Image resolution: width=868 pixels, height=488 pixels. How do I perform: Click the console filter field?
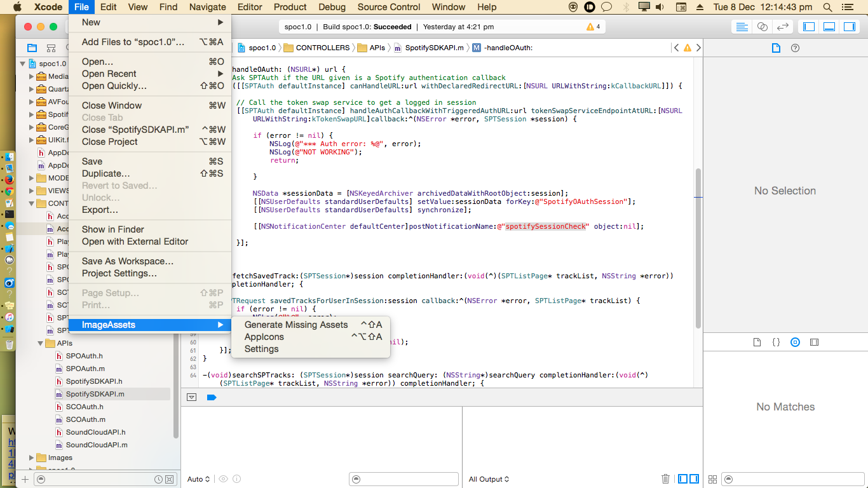click(x=403, y=479)
